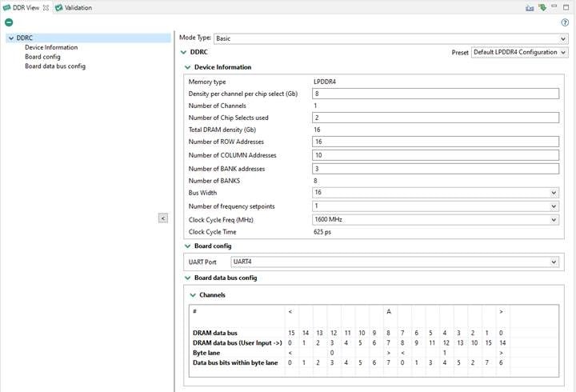The image size is (576, 392).
Task: Click the green export arrow toolbar icon
Action: click(542, 8)
